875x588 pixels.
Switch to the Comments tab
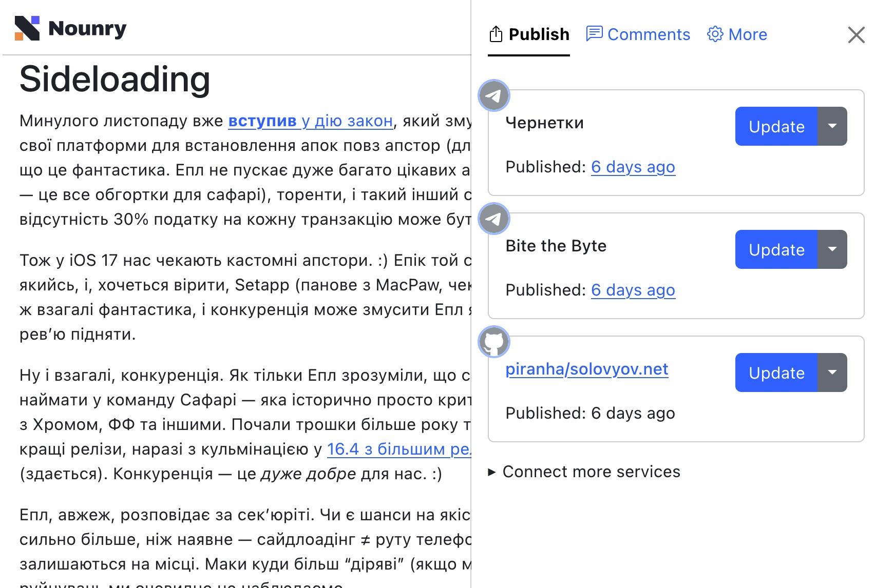coord(649,34)
